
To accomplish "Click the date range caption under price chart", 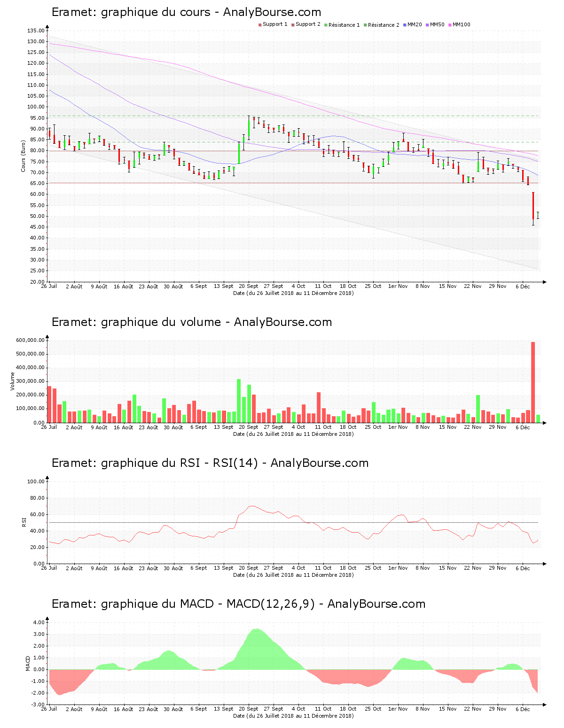I will pos(293,293).
